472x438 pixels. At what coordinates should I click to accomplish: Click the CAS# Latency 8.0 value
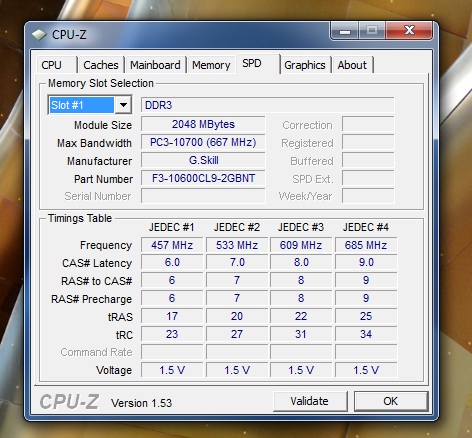coord(301,262)
